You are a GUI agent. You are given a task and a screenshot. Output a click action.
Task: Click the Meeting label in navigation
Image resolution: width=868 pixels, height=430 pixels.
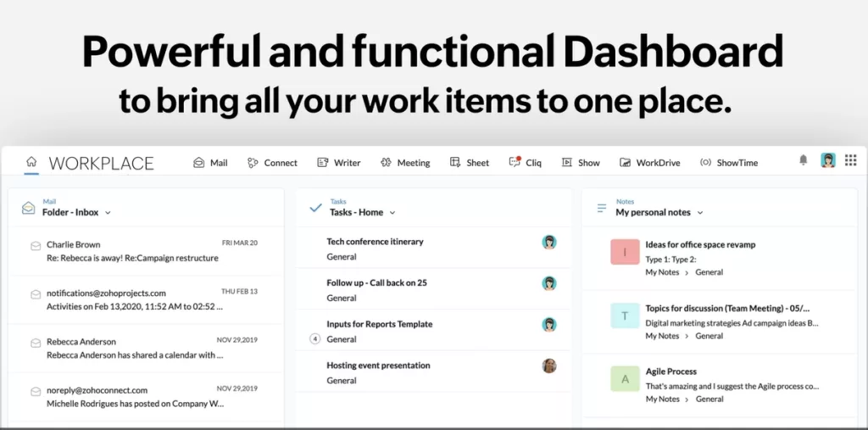(x=414, y=163)
